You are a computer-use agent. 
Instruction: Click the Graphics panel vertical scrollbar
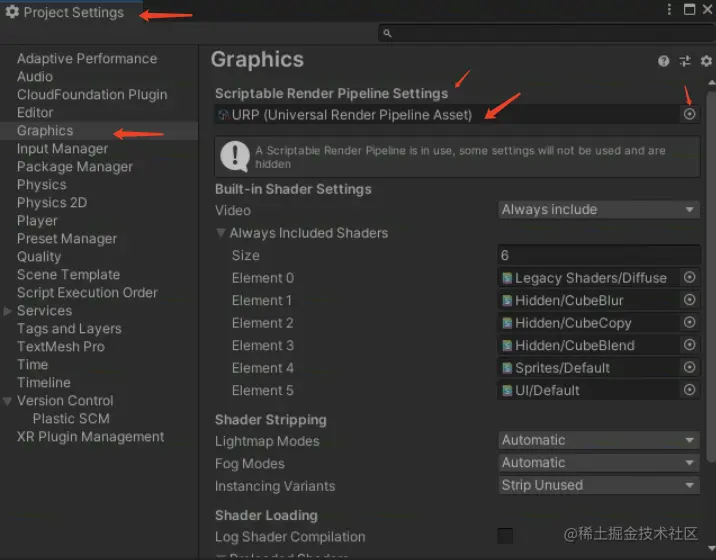(x=711, y=276)
